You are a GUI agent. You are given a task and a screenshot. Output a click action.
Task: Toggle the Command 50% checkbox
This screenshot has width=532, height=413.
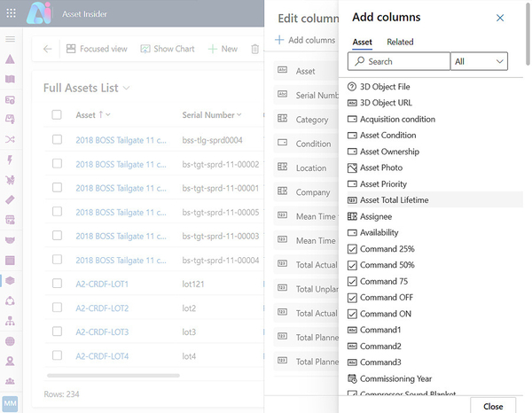pyautogui.click(x=352, y=265)
